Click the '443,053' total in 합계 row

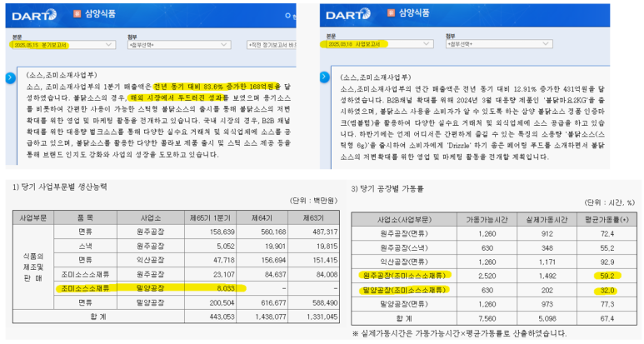[222, 317]
